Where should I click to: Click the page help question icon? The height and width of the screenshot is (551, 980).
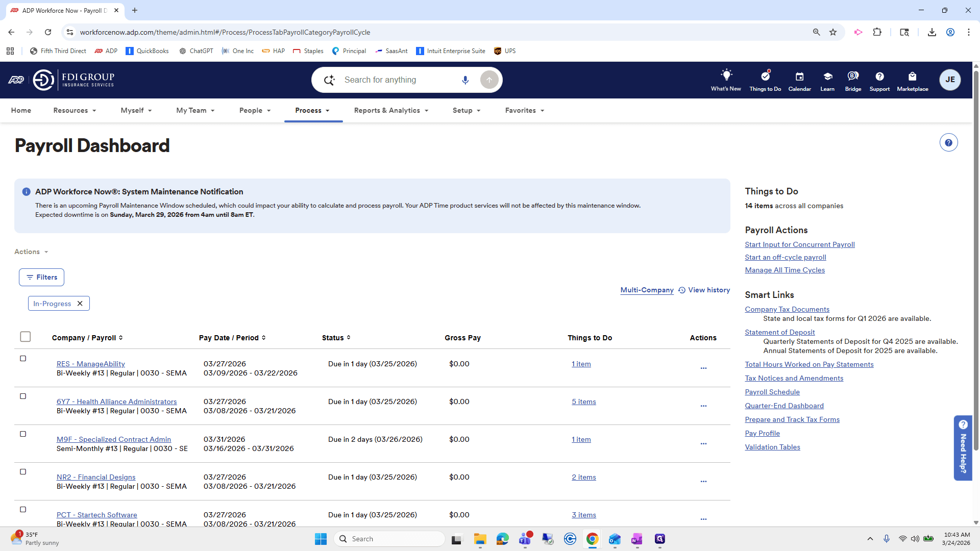[x=948, y=143]
